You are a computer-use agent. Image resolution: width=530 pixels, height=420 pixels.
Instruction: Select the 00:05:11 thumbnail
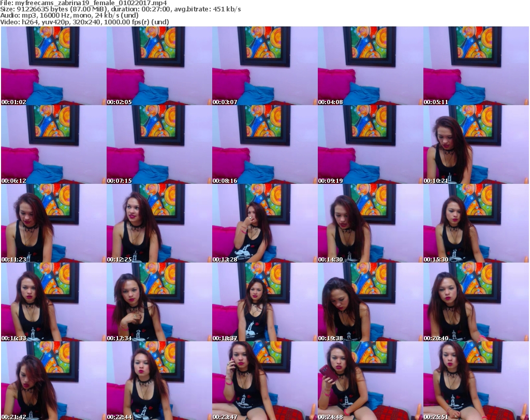click(x=476, y=66)
